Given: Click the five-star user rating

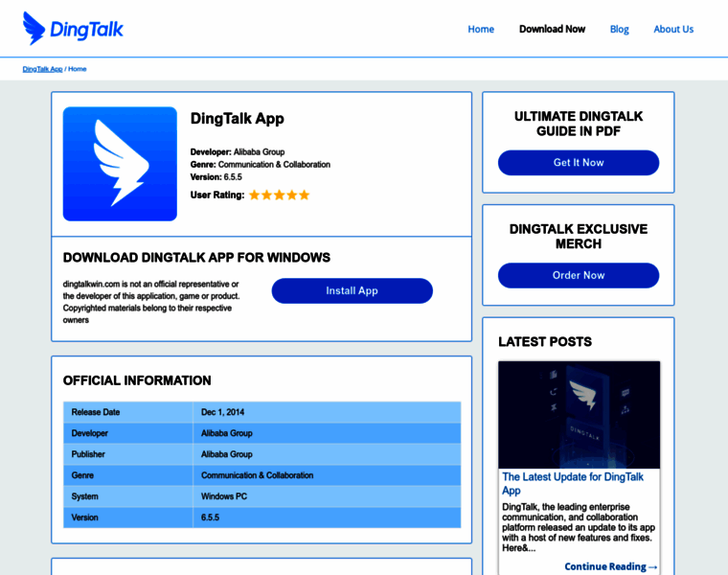Looking at the screenshot, I should point(279,195).
